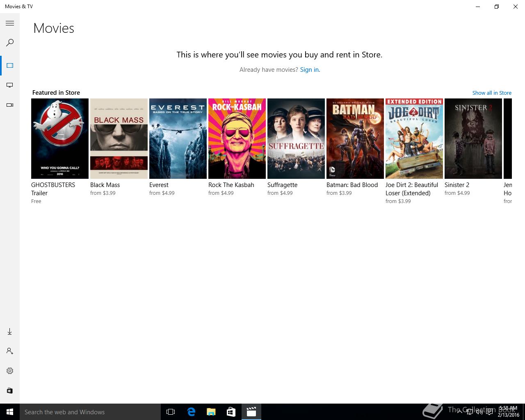This screenshot has height=420, width=525.
Task: Click the taskbar search box
Action: point(90,412)
